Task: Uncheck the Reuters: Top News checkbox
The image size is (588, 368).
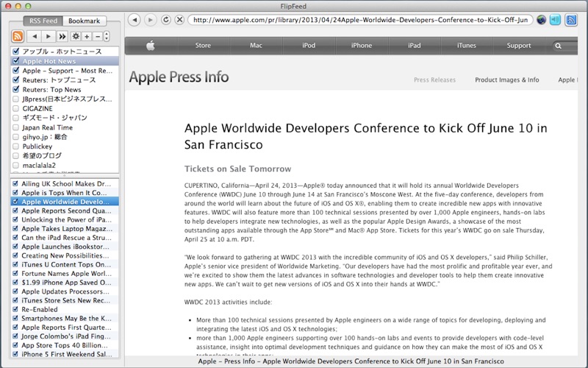Action: pos(15,89)
